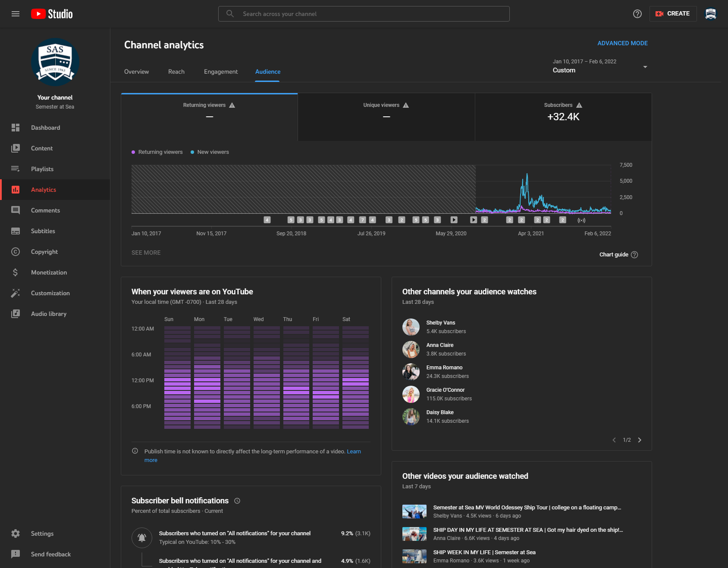This screenshot has width=728, height=568.
Task: Open Daisy Blake channel
Action: click(440, 412)
